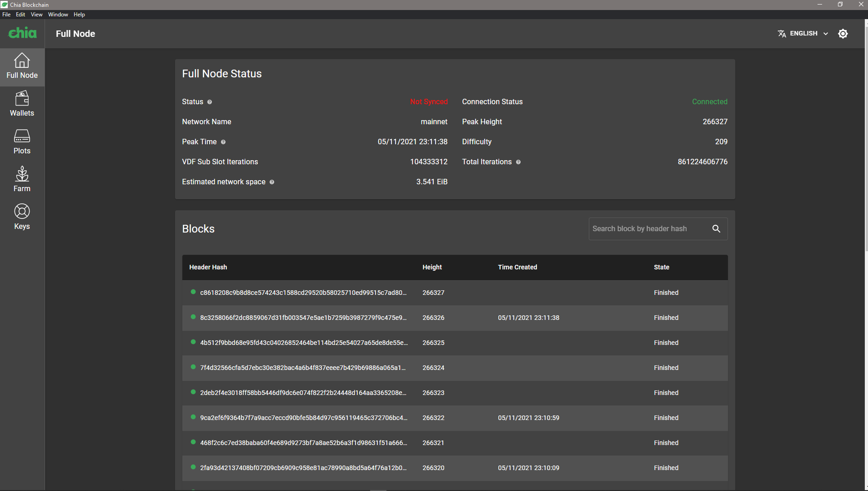Click Peak Height value 266327
Viewport: 868px width, 491px height.
pyautogui.click(x=715, y=122)
